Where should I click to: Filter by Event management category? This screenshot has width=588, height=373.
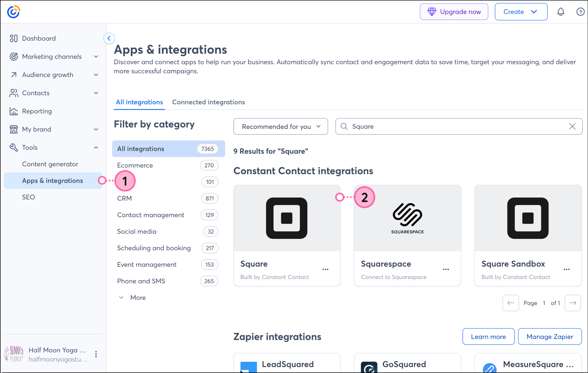click(168, 265)
